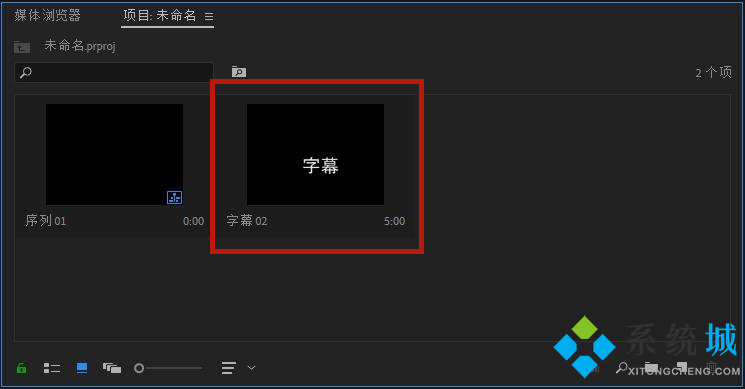Click the 0:00 duration of 序列 01
This screenshot has width=745, height=389.
click(x=193, y=221)
